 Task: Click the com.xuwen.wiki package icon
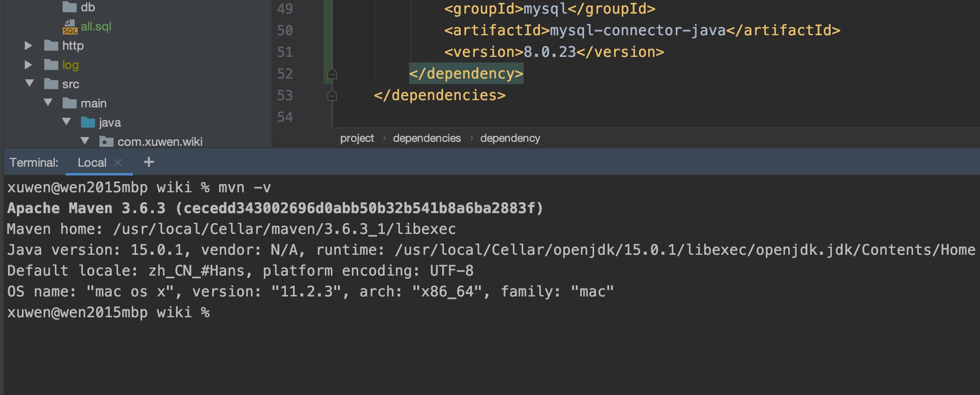click(106, 142)
